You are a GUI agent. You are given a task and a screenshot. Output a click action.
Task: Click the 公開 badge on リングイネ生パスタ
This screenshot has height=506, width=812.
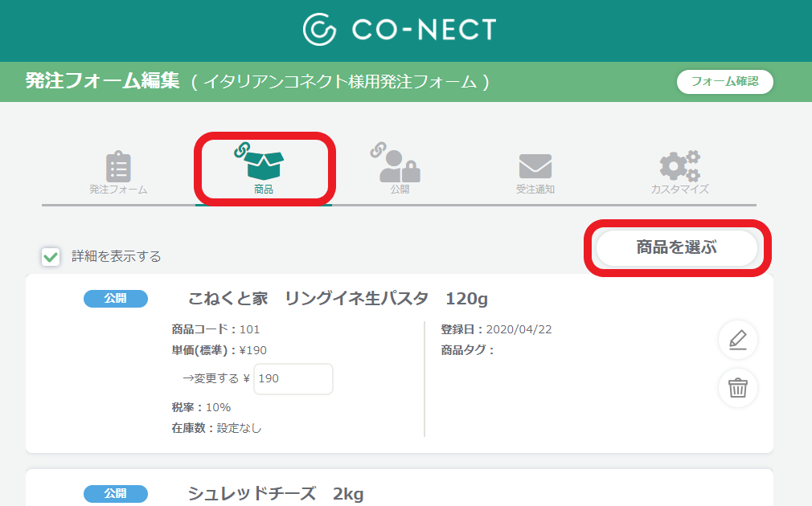coord(116,300)
